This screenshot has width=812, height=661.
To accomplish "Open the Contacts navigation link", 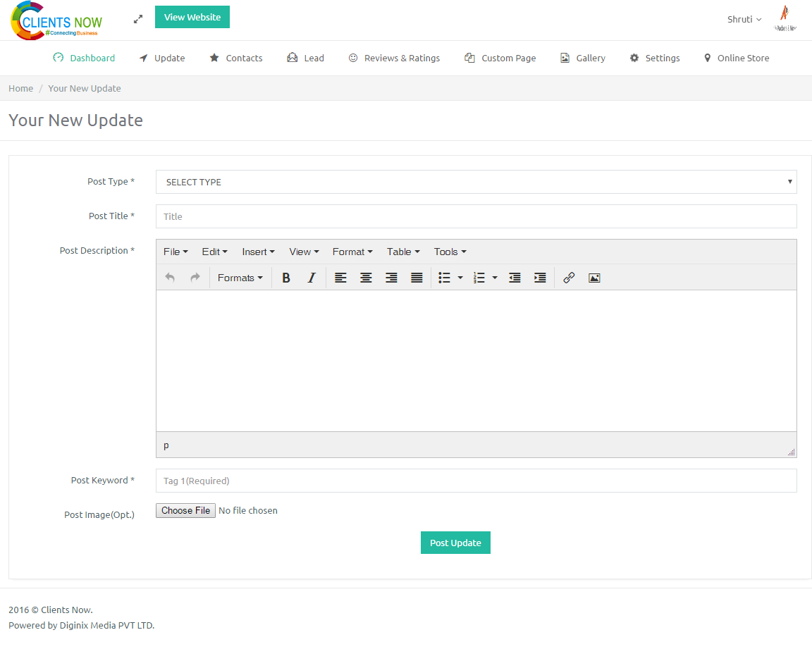I will (235, 58).
